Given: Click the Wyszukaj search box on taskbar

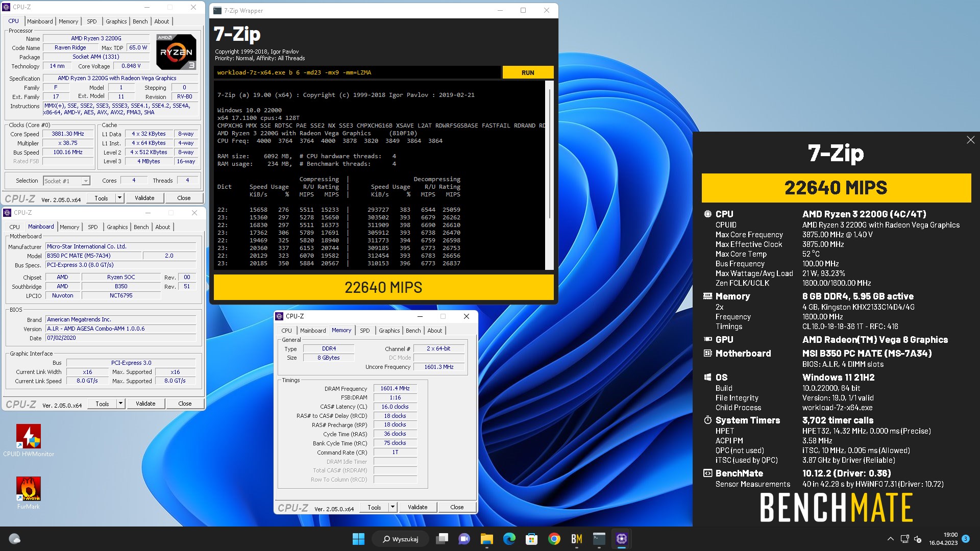Looking at the screenshot, I should 402,539.
